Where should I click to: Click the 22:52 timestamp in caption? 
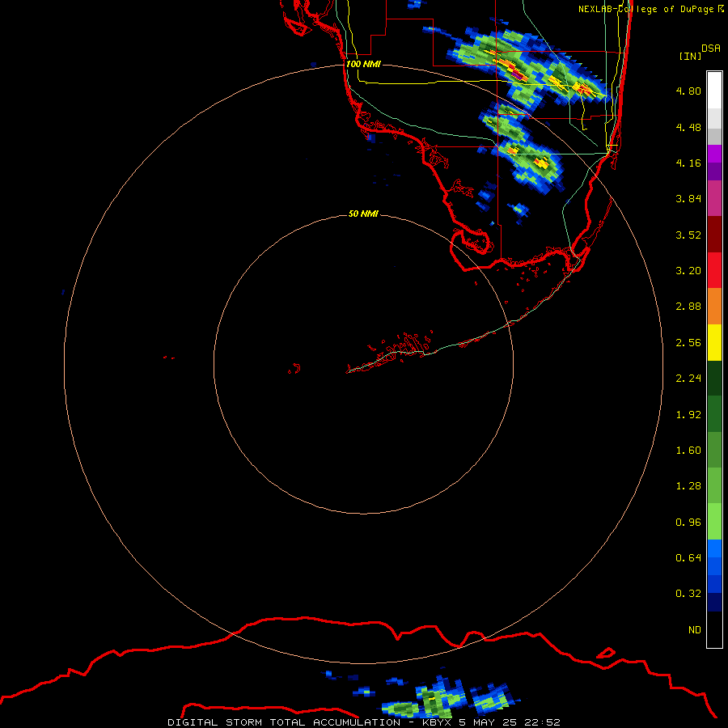click(x=542, y=722)
